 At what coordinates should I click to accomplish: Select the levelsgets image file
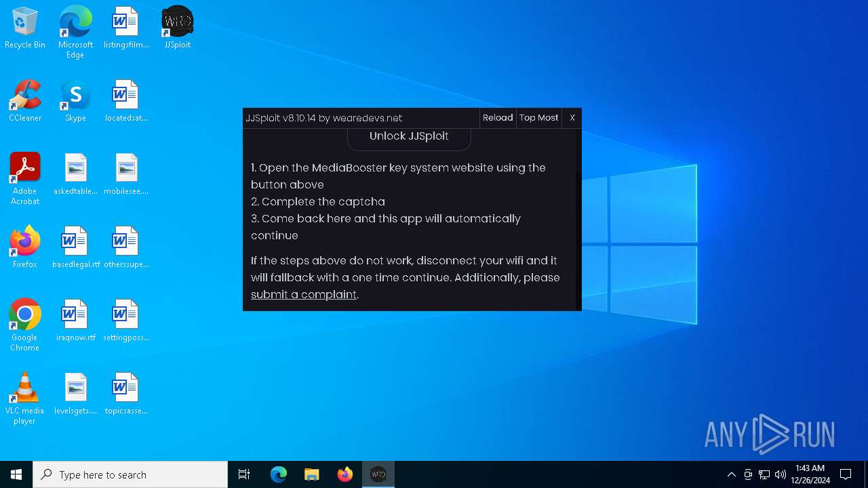pyautogui.click(x=75, y=394)
